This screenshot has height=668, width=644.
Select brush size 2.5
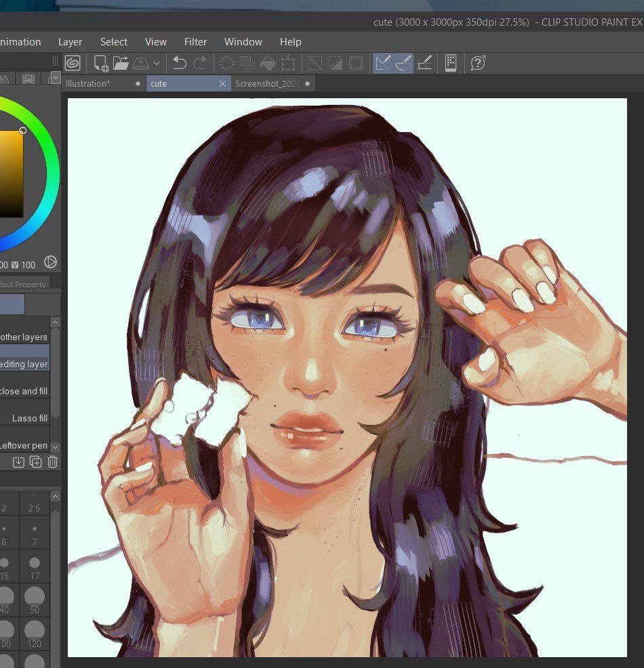pyautogui.click(x=35, y=503)
